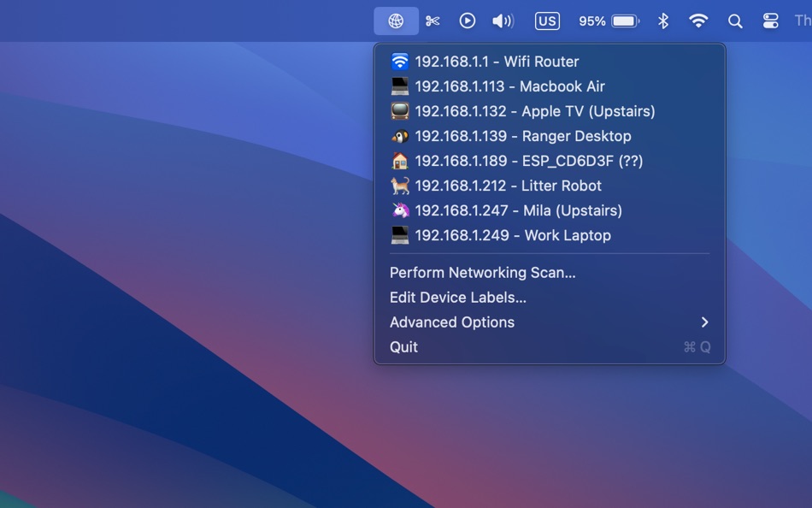Expand the Advanced Options submenu
Screen dimensions: 812x508
tap(452, 322)
